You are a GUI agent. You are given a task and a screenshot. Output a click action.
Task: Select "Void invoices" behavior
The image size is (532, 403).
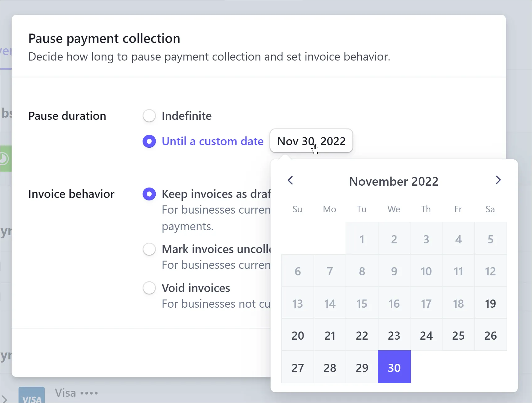(x=149, y=288)
